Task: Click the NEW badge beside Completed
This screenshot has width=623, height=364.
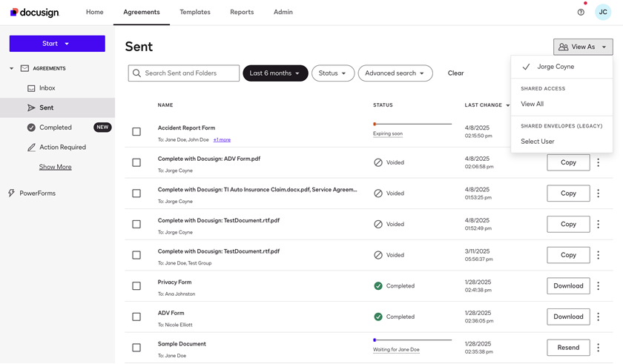Action: [102, 128]
